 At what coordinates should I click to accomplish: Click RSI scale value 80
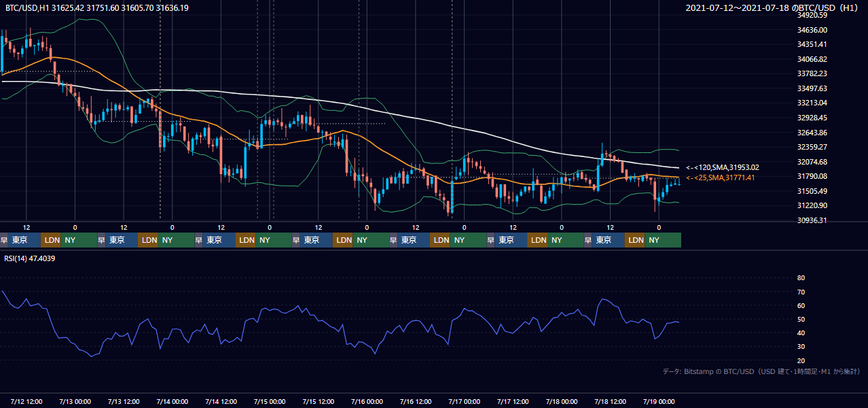coord(801,278)
